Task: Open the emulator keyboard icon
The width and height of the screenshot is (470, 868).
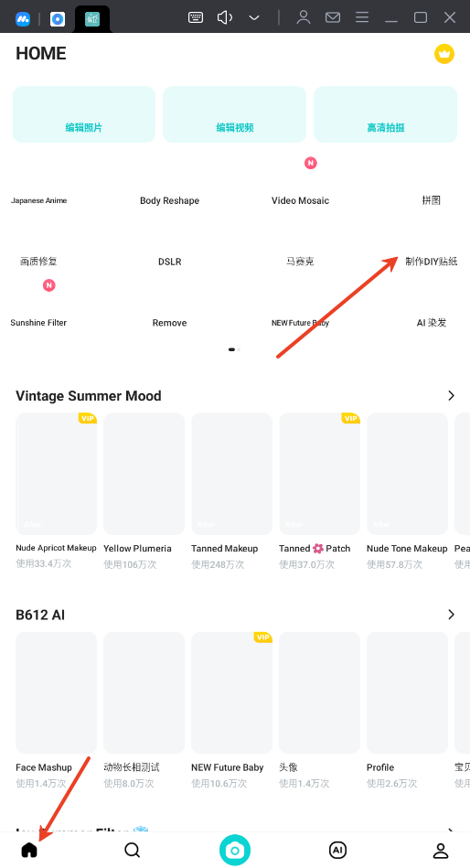Action: pos(196,17)
